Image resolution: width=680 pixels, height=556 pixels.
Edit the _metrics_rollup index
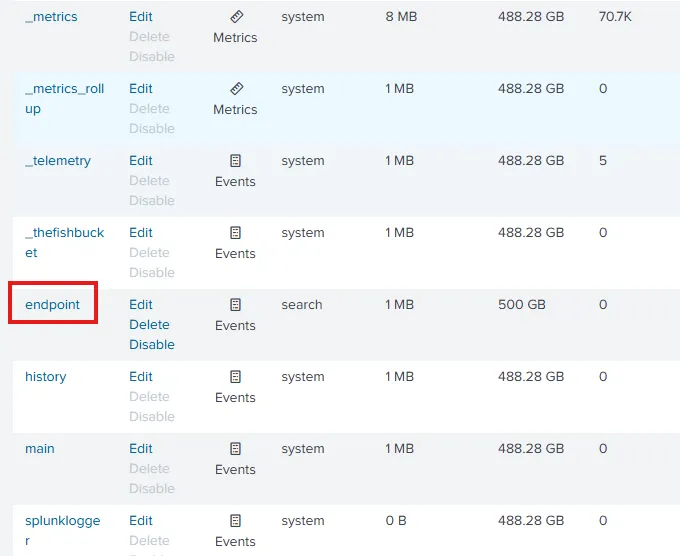[x=141, y=89]
